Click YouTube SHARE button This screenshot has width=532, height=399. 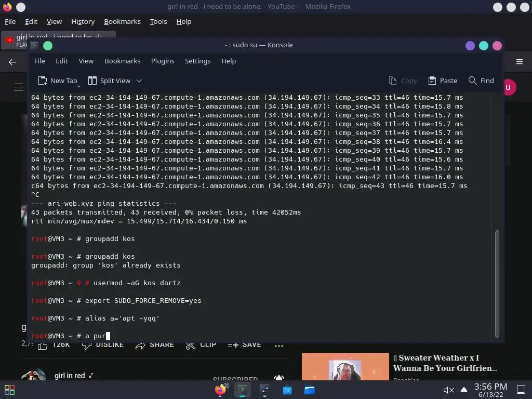pos(154,345)
